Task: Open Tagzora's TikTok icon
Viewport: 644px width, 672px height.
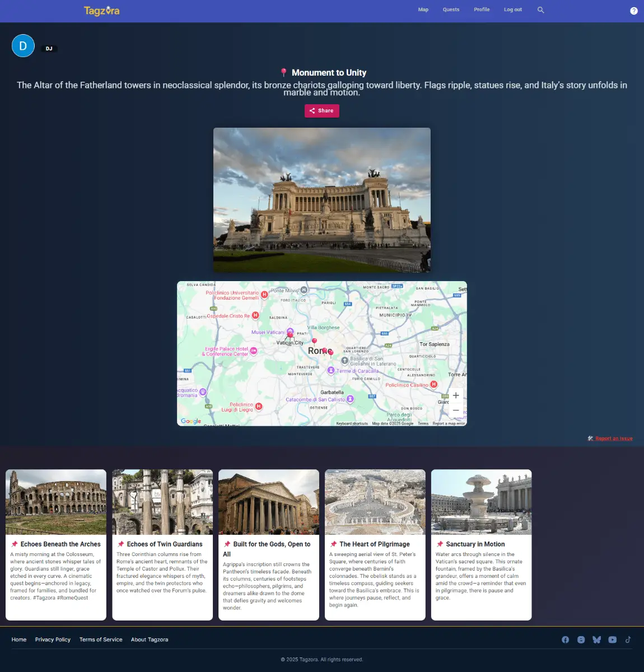Action: tap(628, 640)
